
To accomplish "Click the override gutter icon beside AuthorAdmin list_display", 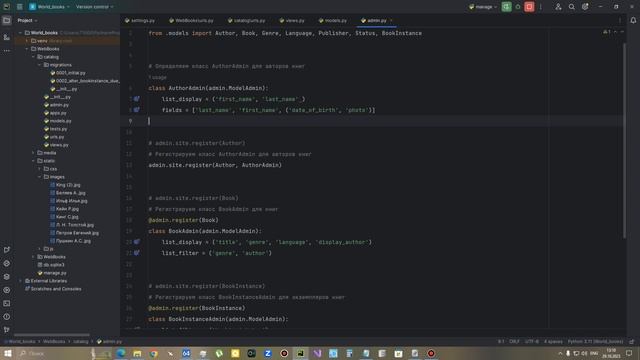I will click(x=137, y=99).
